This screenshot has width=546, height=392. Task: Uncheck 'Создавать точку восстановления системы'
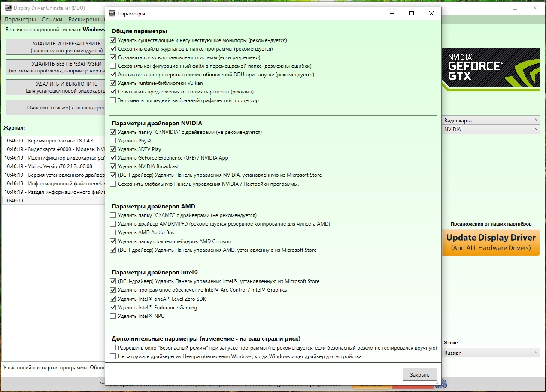pos(113,57)
